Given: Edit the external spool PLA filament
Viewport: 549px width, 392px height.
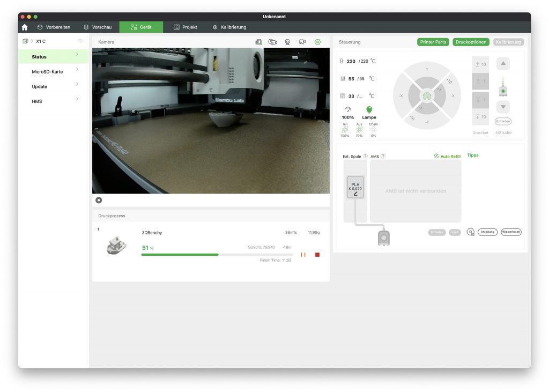Looking at the screenshot, I should click(355, 187).
